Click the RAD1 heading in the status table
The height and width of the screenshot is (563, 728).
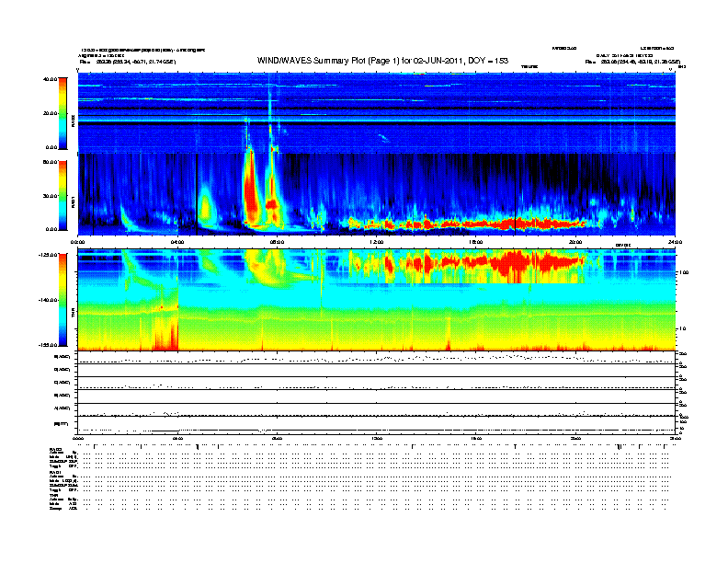(55, 473)
